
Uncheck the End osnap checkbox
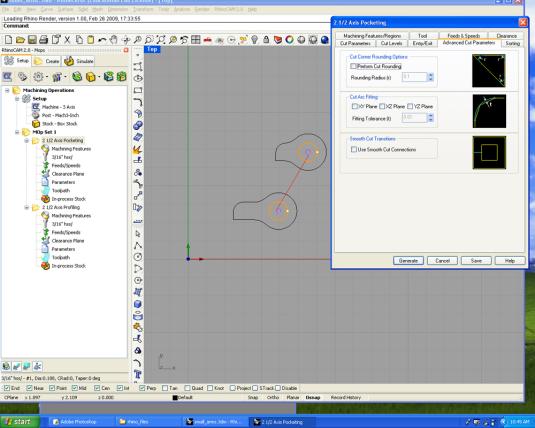[7, 388]
